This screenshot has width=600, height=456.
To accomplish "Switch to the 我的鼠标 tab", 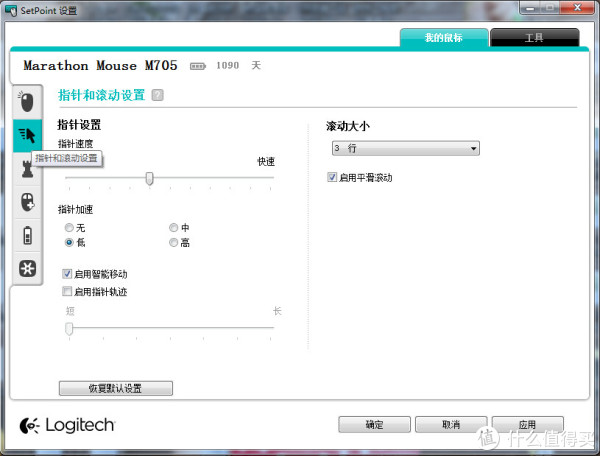I will 444,37.
